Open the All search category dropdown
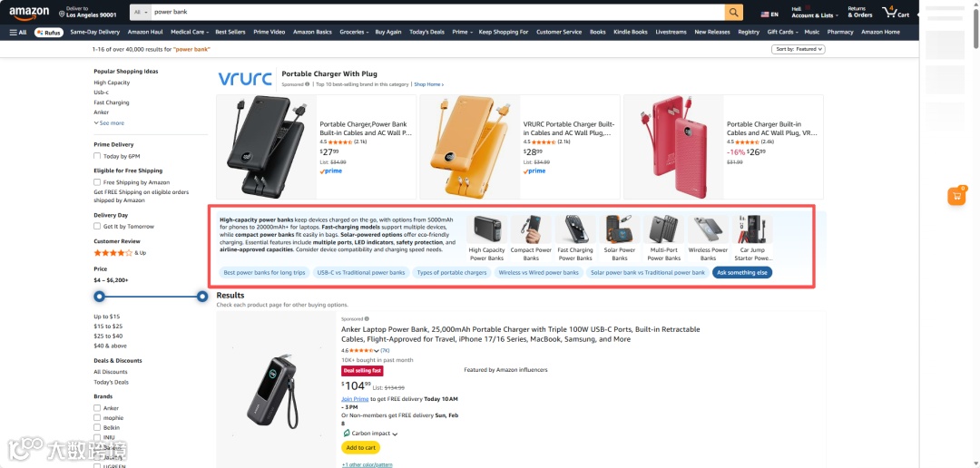This screenshot has height=468, width=980. [141, 12]
